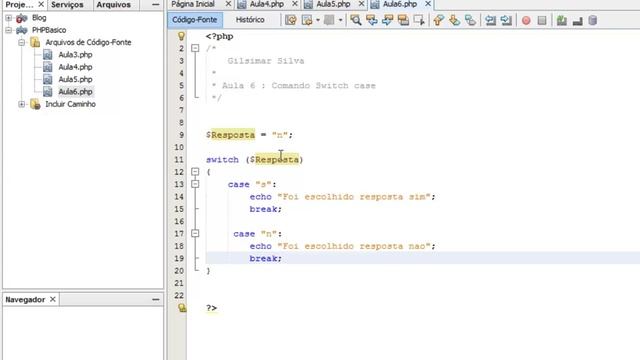Select Aula4.php in the project tree
640x360 pixels.
point(75,67)
